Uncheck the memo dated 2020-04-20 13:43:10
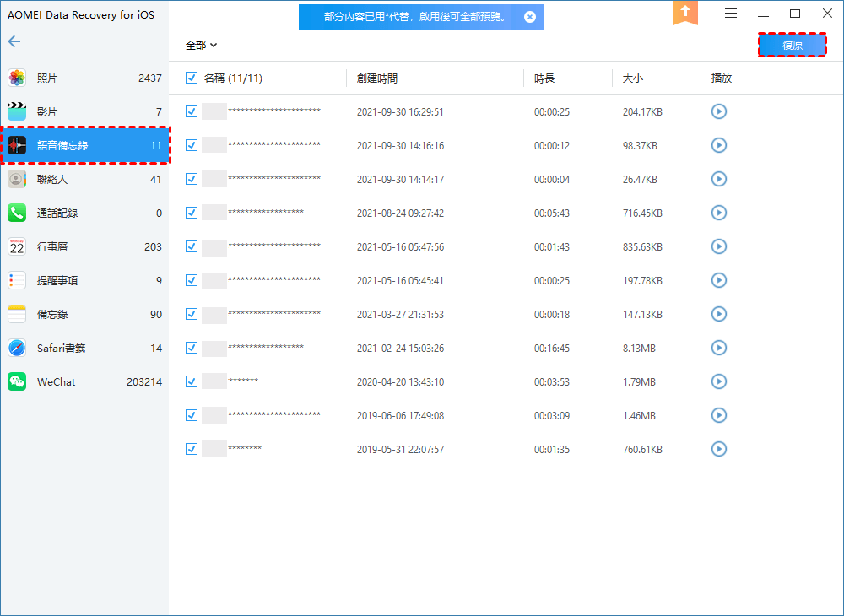 (192, 381)
